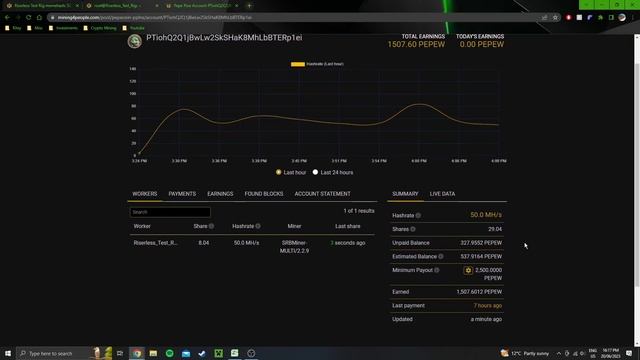Click the Worker column header
This screenshot has height=360, width=640.
[x=142, y=226]
